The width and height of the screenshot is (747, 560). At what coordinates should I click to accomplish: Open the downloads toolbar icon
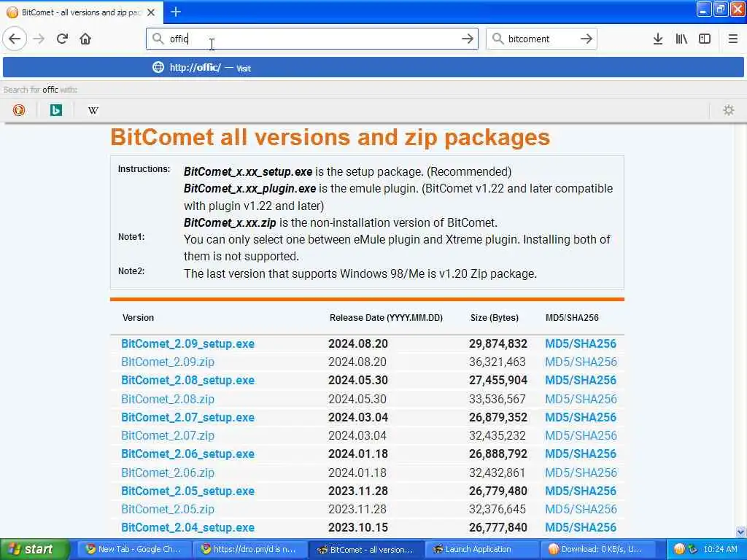pos(658,39)
